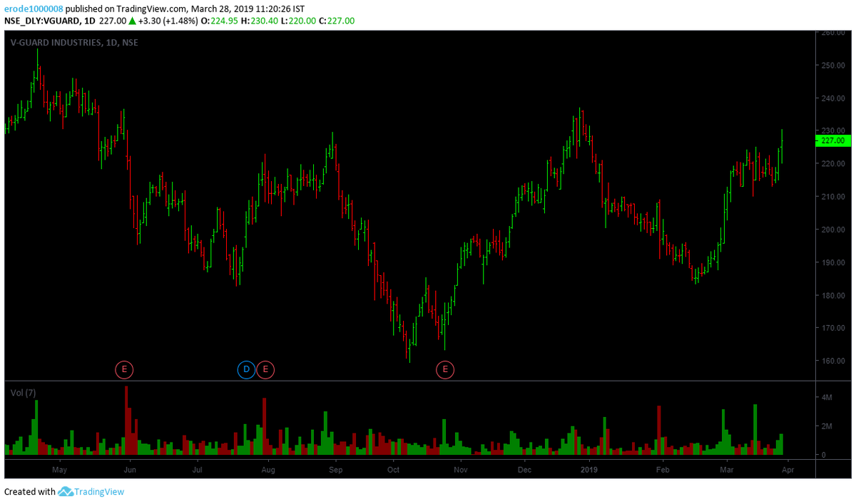Click the 170.00 price axis label
Viewport: 856px width, 504px height.
click(x=832, y=328)
